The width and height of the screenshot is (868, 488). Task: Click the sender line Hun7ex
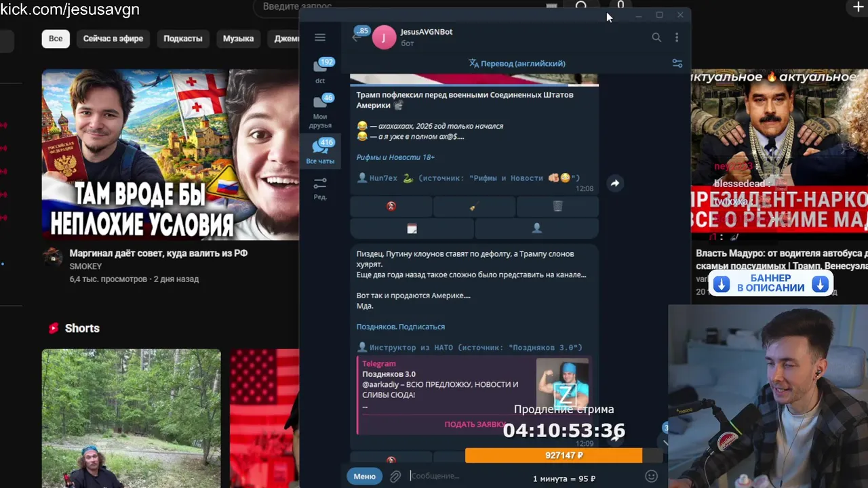click(468, 178)
